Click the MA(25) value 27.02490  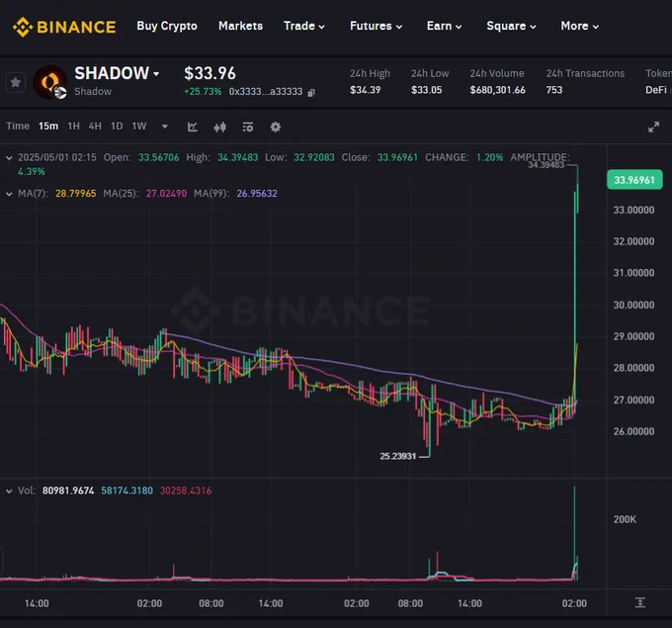(166, 194)
